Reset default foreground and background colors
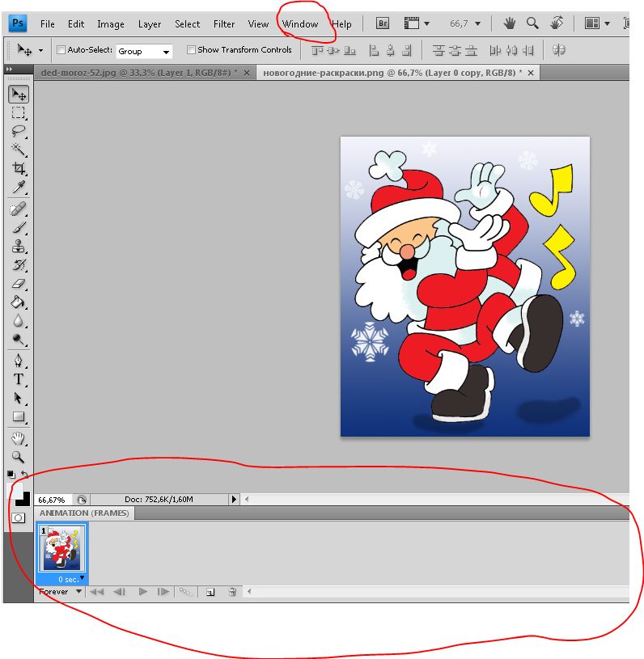 pos(11,475)
